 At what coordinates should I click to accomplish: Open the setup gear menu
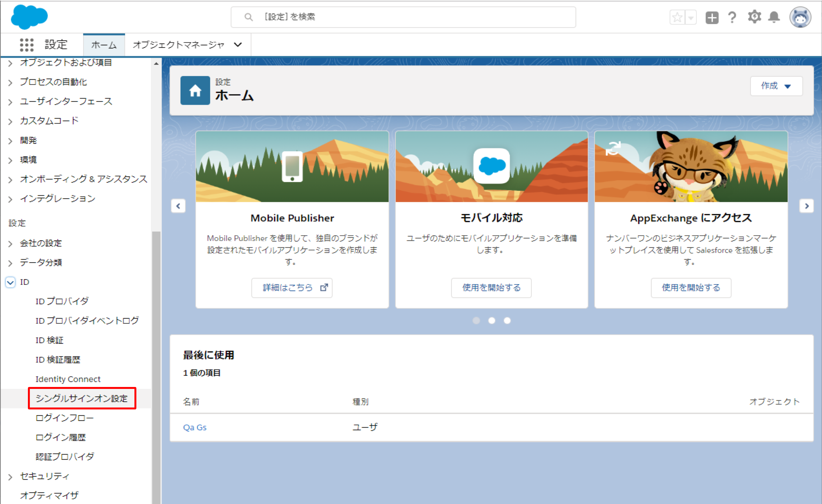(754, 17)
